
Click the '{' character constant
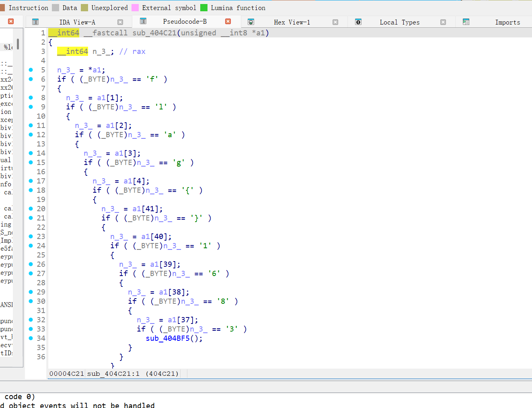tap(187, 190)
